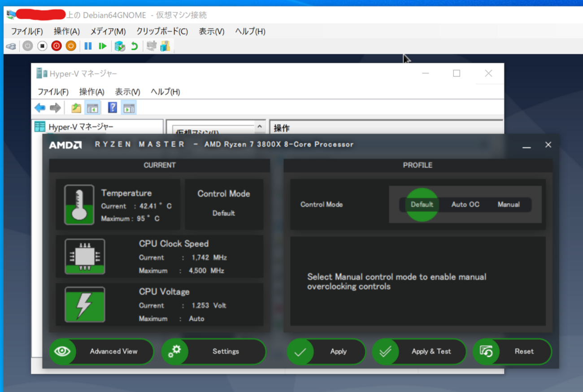Click the current clock speed 1,742 MHz

click(x=209, y=258)
